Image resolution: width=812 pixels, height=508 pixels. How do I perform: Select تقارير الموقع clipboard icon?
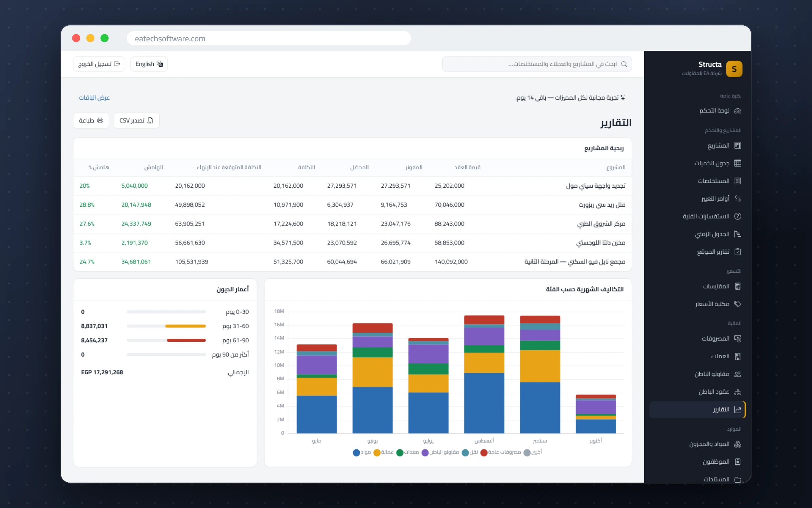tap(738, 252)
